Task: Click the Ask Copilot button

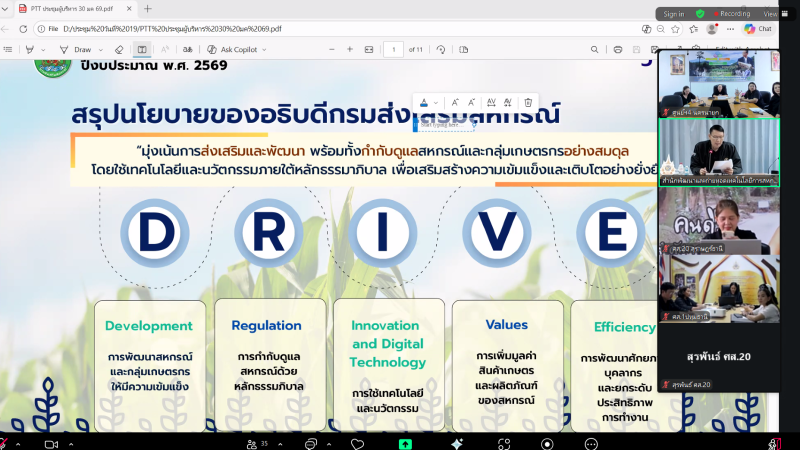Action: coord(234,49)
